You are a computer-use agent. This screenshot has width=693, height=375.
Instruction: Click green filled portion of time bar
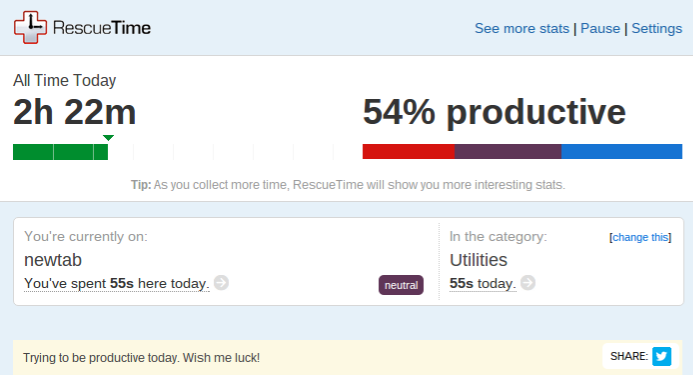click(x=61, y=152)
